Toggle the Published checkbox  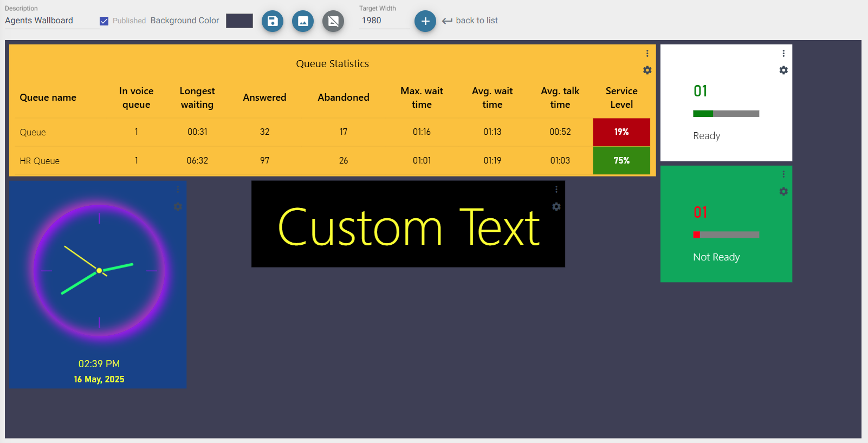104,21
